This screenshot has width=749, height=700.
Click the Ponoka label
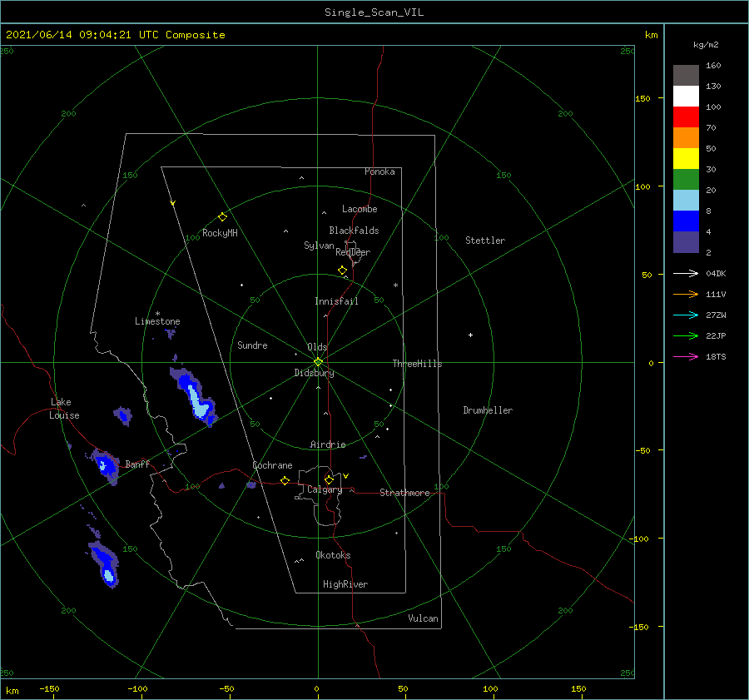pyautogui.click(x=379, y=171)
